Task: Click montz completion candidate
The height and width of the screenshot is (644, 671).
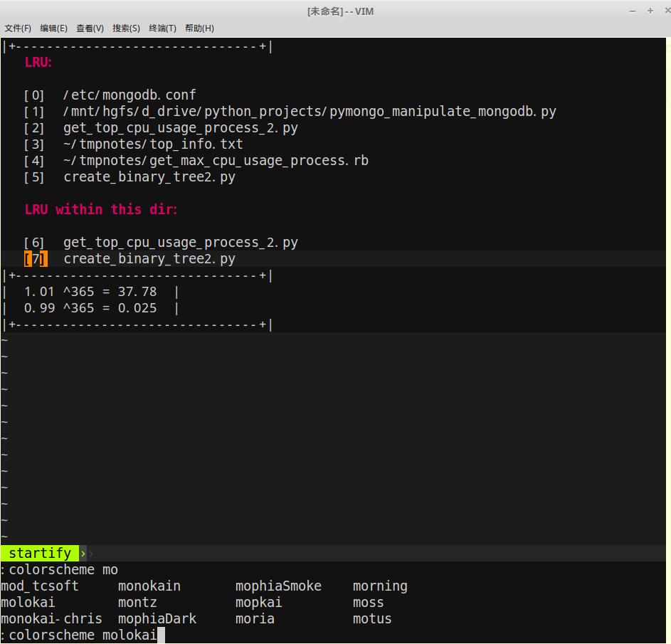Action: 137,603
